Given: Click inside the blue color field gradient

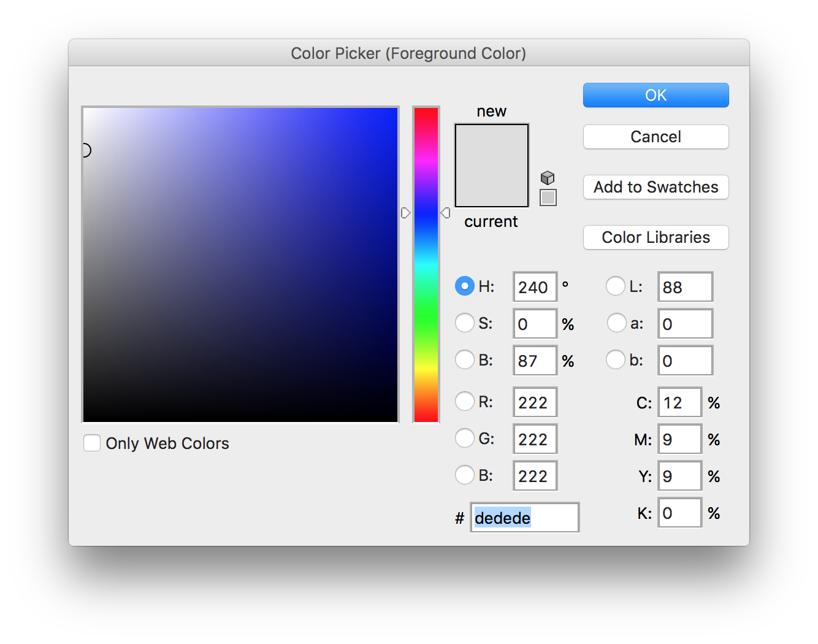Looking at the screenshot, I should pos(240,264).
